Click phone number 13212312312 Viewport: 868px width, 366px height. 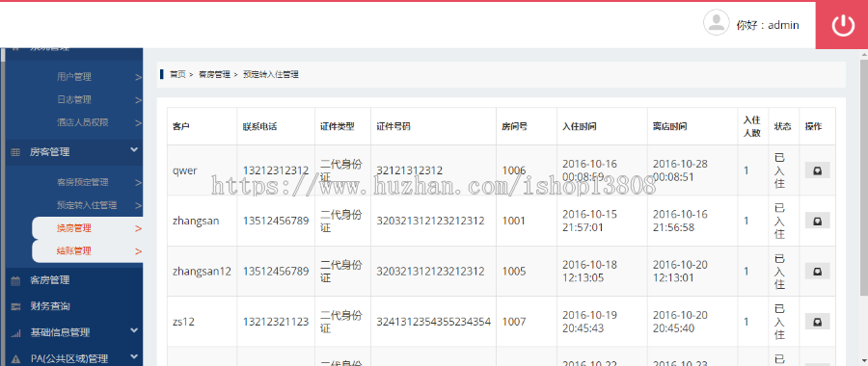(x=276, y=170)
